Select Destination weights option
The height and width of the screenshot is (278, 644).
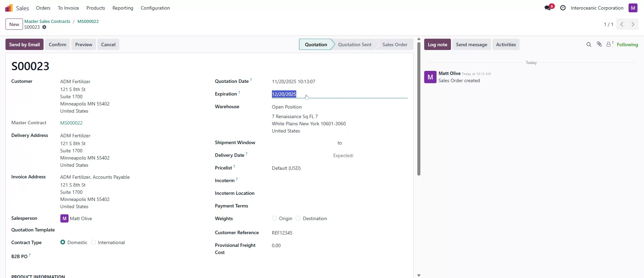pos(298,218)
